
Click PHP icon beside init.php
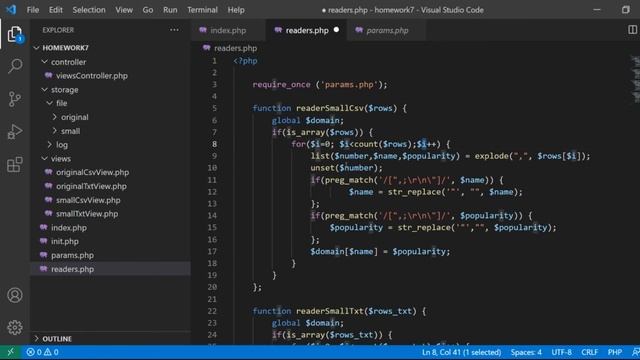point(44,241)
